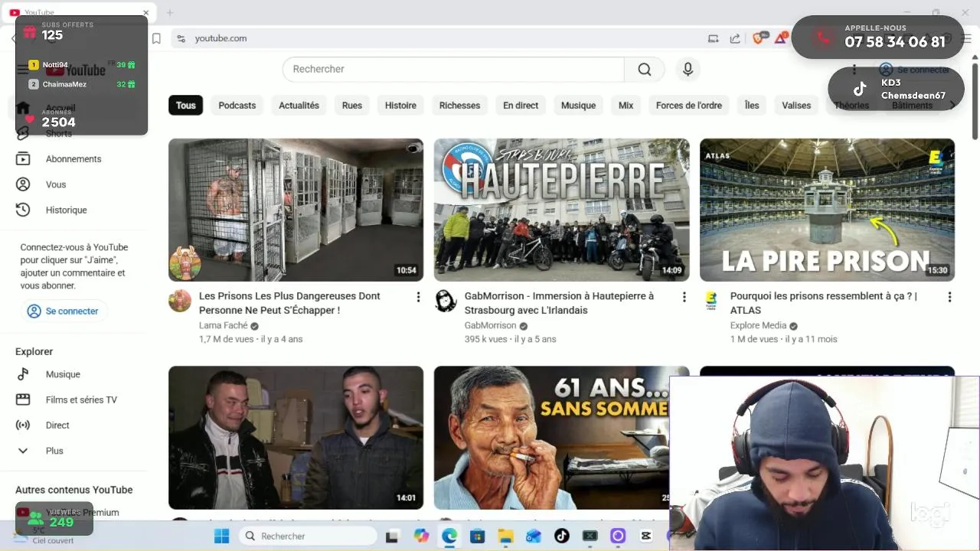980x551 pixels.
Task: Click the bookmark icon in the address bar
Action: click(x=156, y=38)
